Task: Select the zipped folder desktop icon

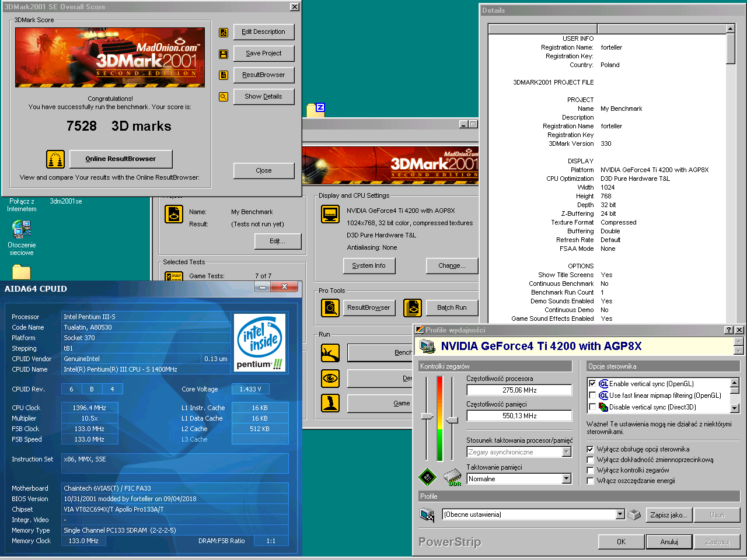Action: [316, 110]
